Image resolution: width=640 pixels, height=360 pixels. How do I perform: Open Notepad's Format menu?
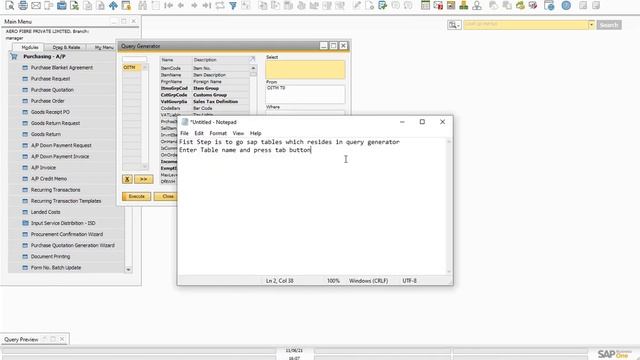pyautogui.click(x=218, y=133)
